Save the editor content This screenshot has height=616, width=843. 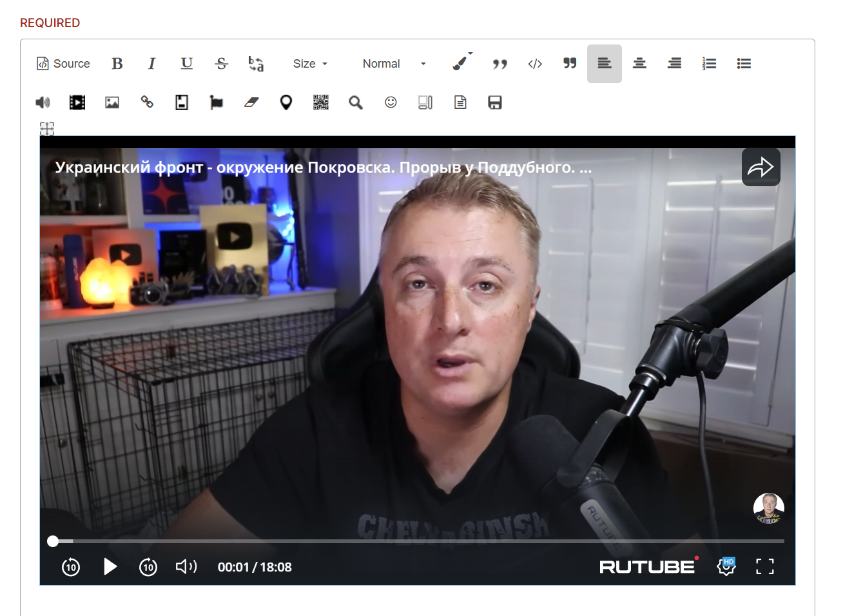point(495,102)
